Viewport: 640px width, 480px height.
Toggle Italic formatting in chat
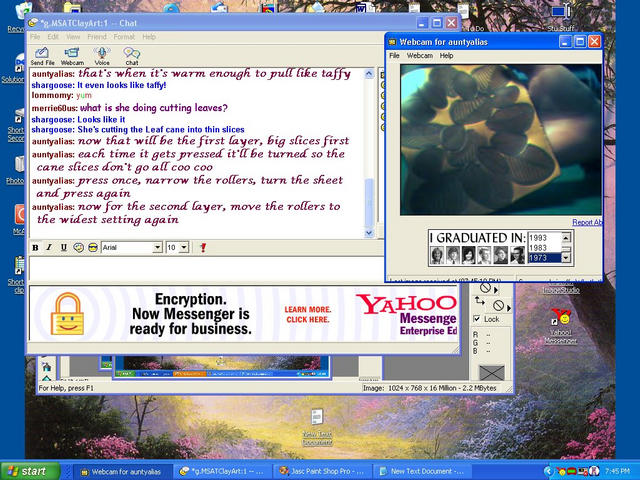point(49,247)
